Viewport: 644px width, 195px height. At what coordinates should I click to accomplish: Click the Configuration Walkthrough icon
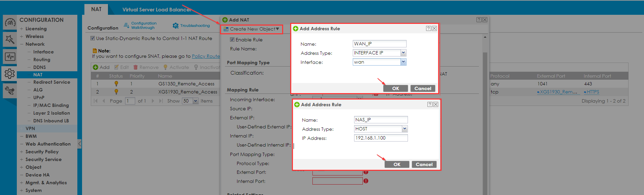tap(126, 26)
